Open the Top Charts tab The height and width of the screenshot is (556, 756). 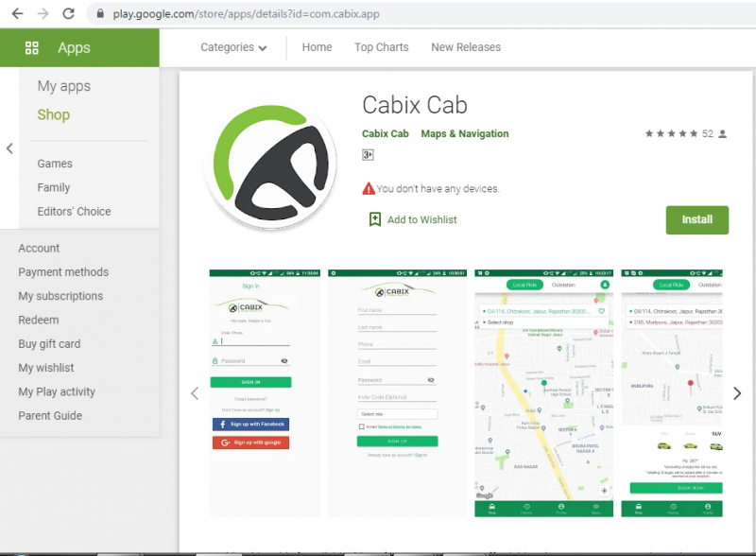[382, 47]
